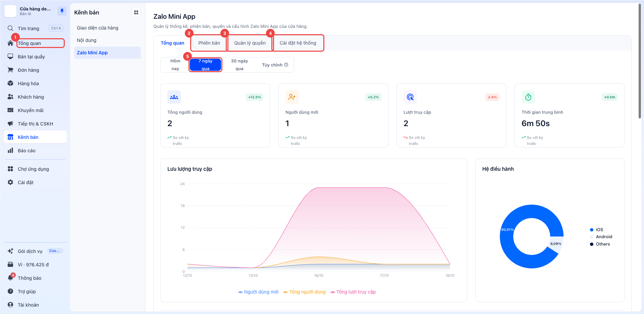Toggle Tổng lượt truy cập chart legend
The width and height of the screenshot is (644, 314).
(353, 292)
